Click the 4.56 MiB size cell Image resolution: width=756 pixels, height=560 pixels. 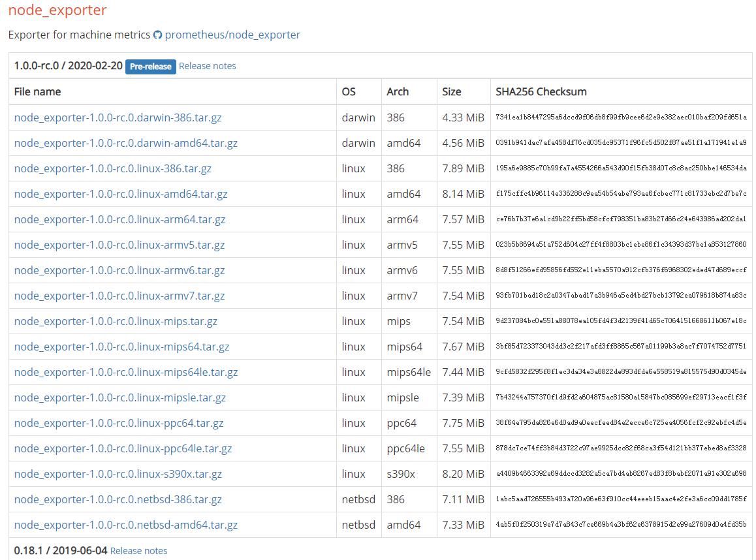click(464, 143)
